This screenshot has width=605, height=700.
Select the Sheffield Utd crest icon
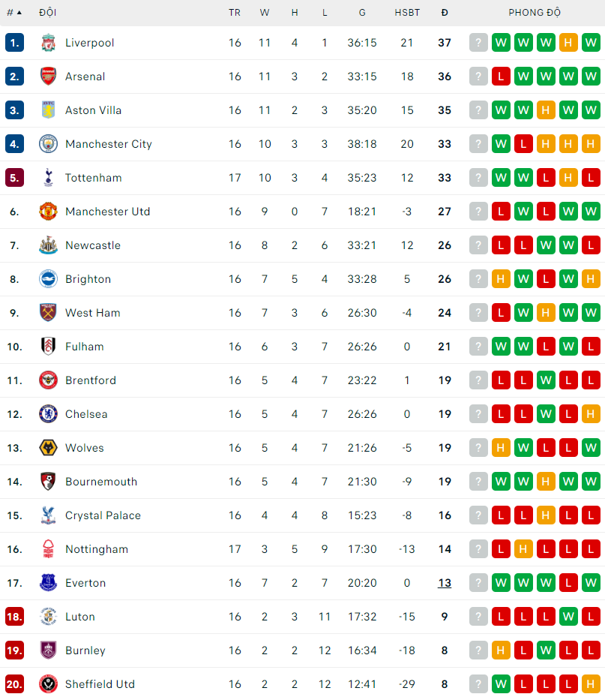[x=47, y=684]
